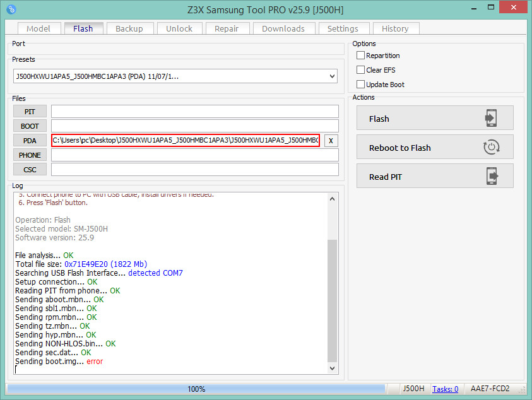Viewport: 532px width, 400px height.
Task: Click 'Sending rpm.mbn... OK' log line
Action: coord(56,317)
